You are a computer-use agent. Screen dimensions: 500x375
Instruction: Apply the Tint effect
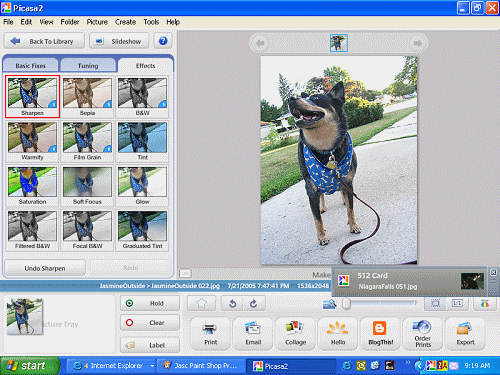(142, 141)
